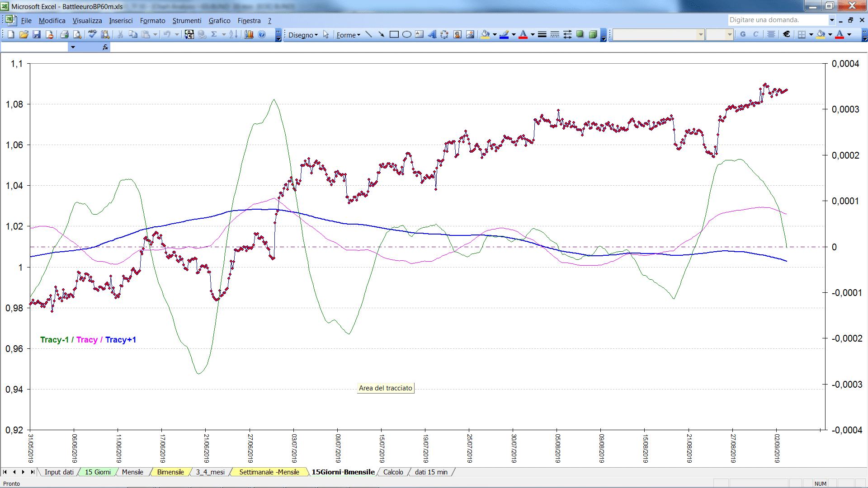Screen dimensions: 868x488
Task: Open the font name combo box
Action: click(x=658, y=34)
